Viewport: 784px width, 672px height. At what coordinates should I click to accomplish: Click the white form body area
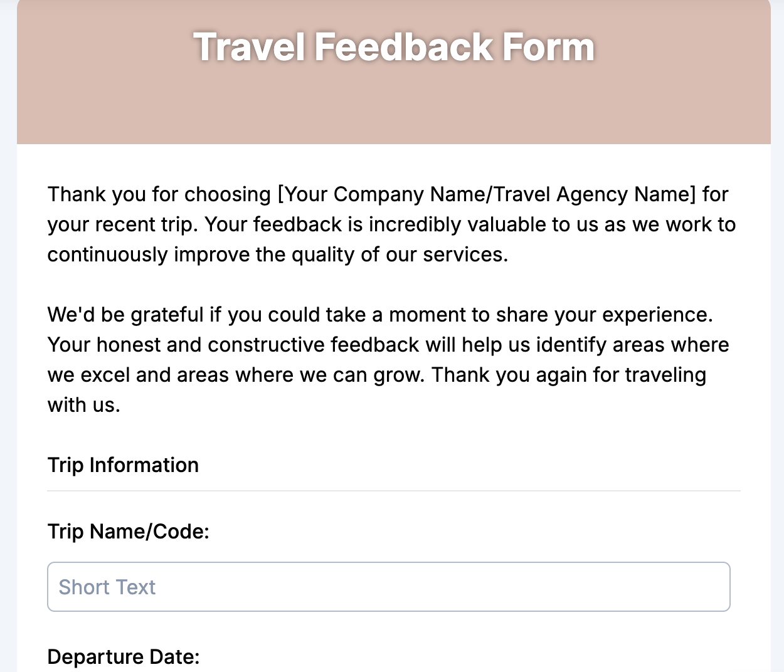tap(394, 433)
